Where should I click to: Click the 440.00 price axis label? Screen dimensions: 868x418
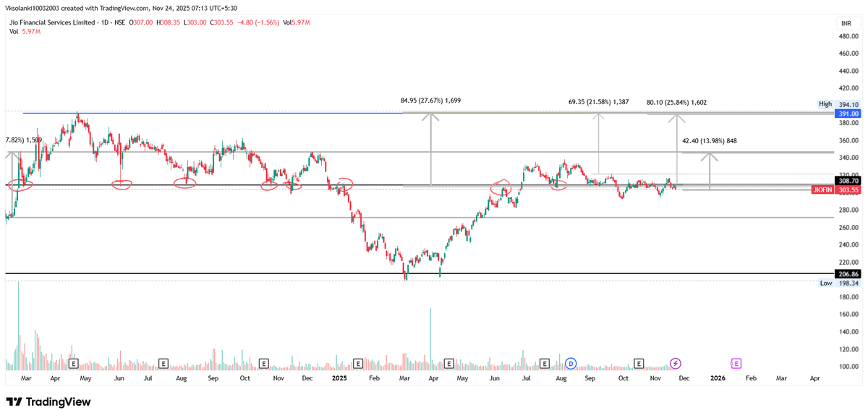click(x=848, y=71)
